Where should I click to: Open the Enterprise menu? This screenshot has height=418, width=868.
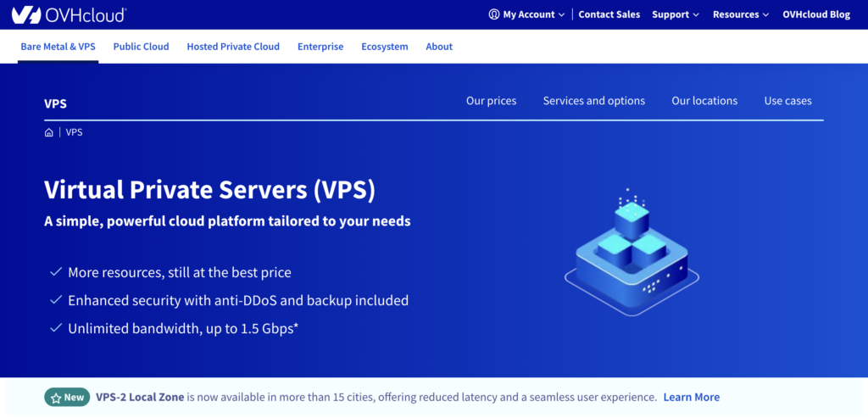320,47
